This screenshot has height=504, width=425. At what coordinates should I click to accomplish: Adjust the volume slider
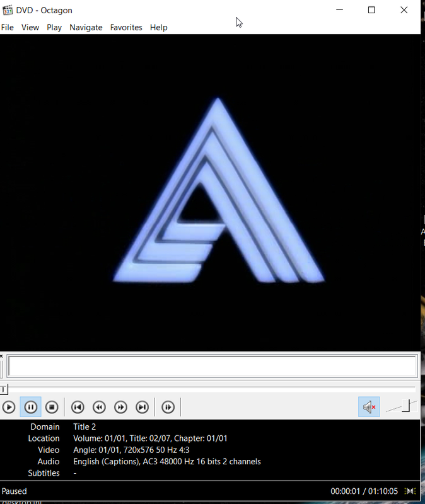pos(406,406)
